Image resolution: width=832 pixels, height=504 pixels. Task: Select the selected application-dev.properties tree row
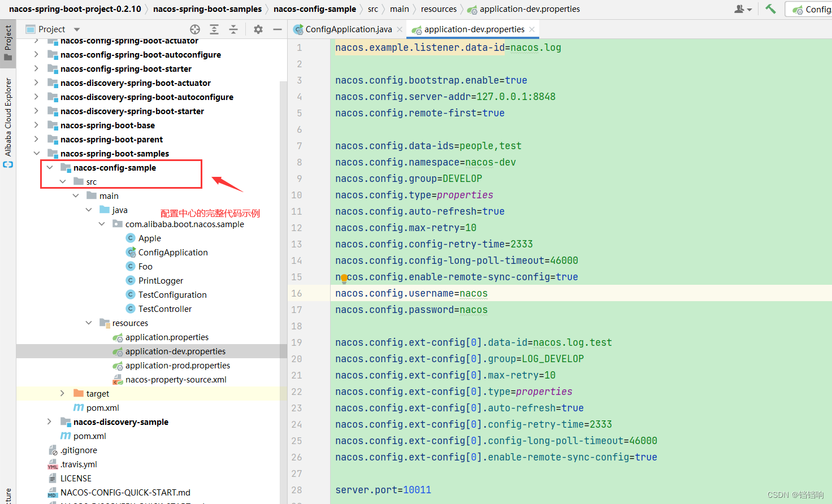(151, 351)
